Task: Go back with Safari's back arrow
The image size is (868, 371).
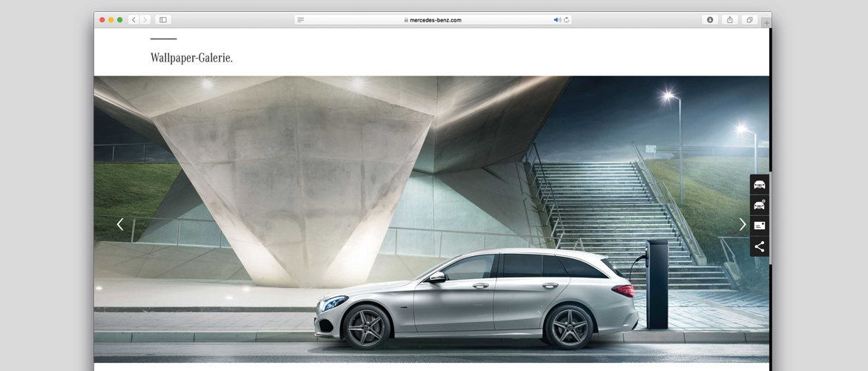Action: [134, 20]
